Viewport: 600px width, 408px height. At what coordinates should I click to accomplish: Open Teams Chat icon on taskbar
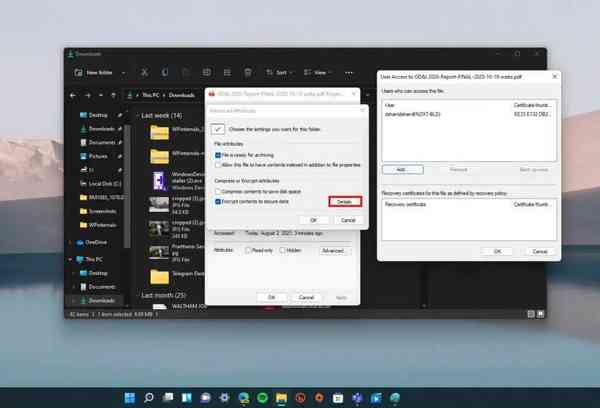(205, 398)
